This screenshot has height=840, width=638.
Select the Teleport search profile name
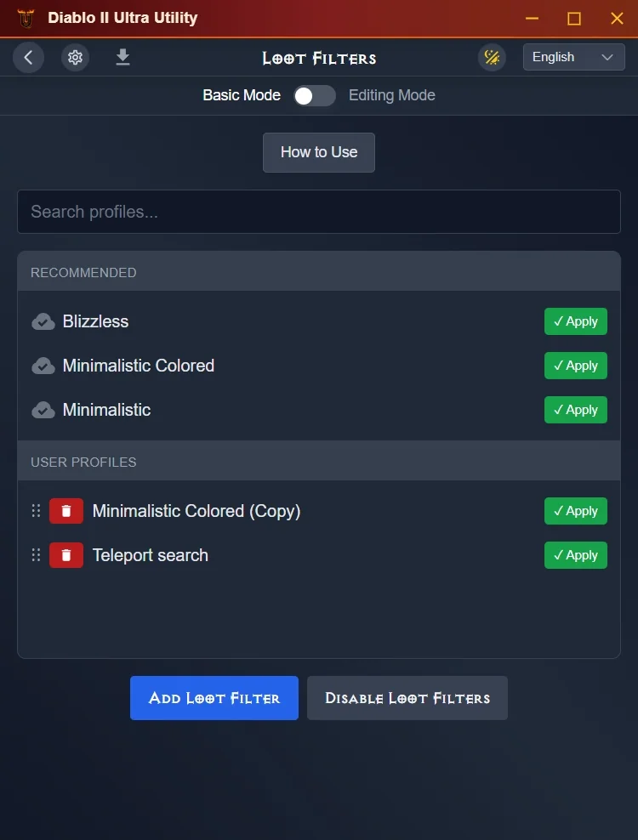pyautogui.click(x=150, y=555)
